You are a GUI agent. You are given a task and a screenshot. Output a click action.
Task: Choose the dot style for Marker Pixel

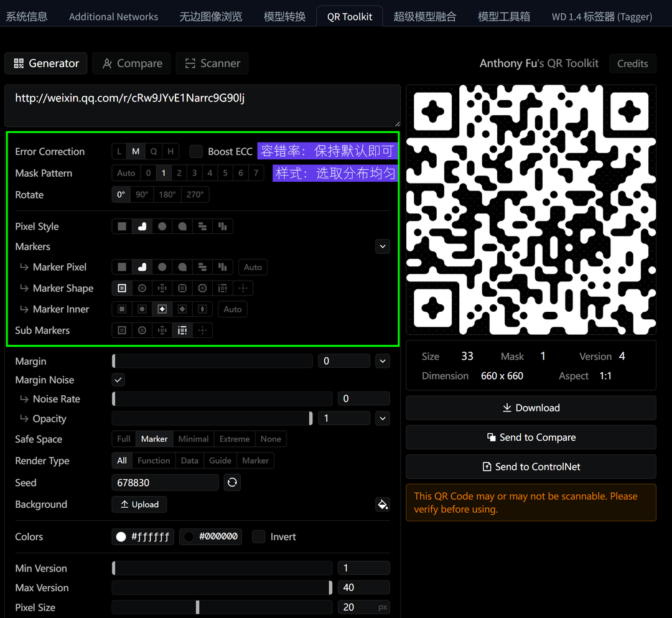162,266
